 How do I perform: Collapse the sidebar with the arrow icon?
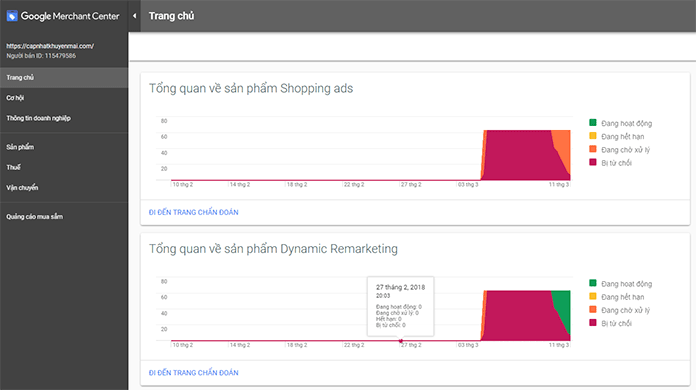[x=134, y=16]
